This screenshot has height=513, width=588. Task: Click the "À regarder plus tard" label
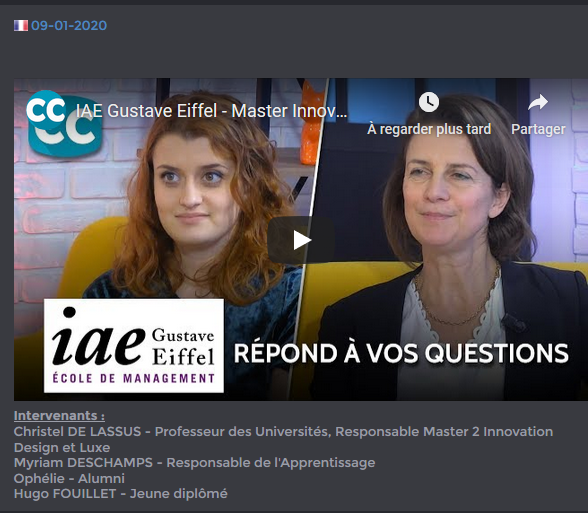[x=429, y=129]
